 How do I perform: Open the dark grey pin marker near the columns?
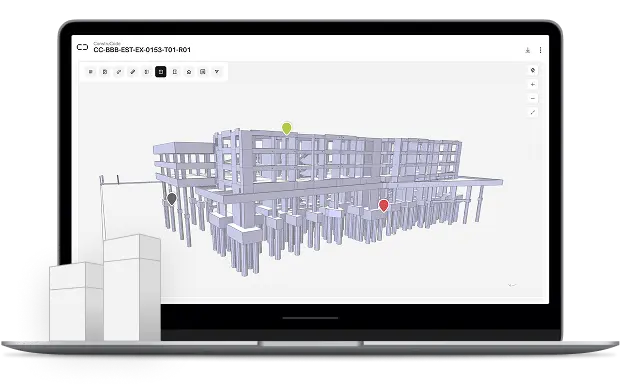pyautogui.click(x=172, y=199)
